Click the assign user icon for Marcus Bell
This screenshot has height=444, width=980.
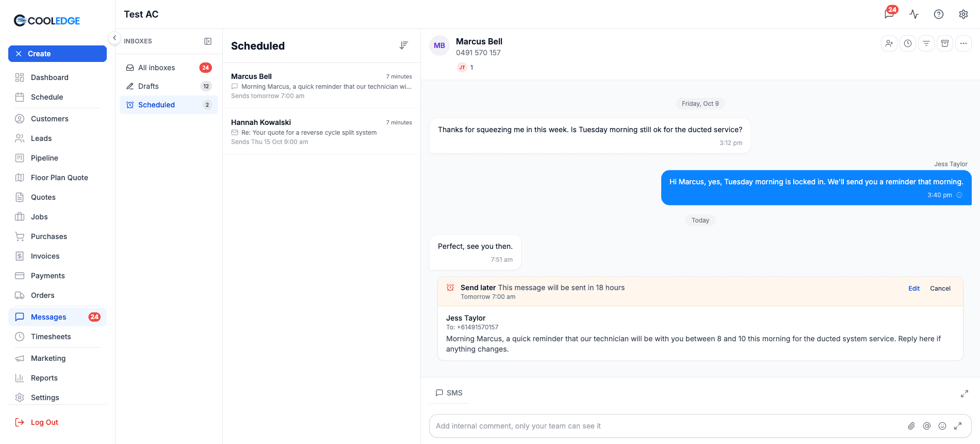click(x=889, y=43)
